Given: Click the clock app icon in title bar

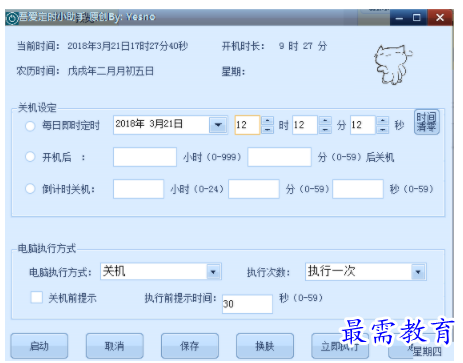Looking at the screenshot, I should tap(12, 18).
